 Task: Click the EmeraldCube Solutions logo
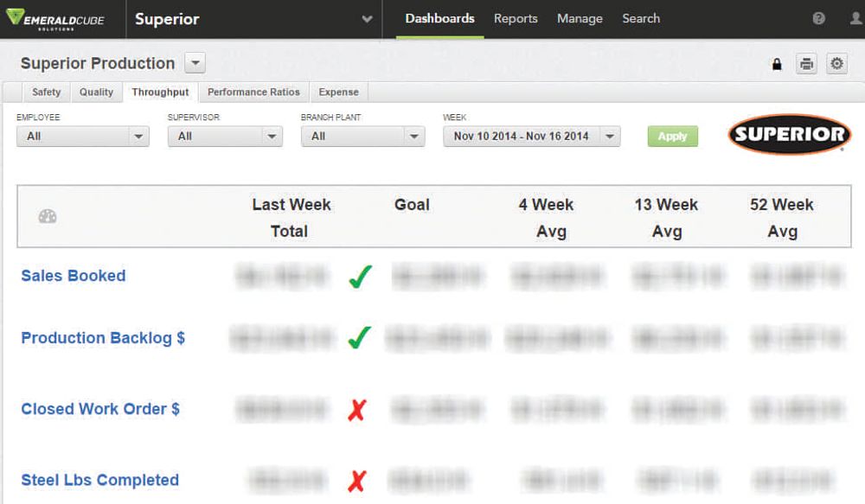pyautogui.click(x=55, y=19)
